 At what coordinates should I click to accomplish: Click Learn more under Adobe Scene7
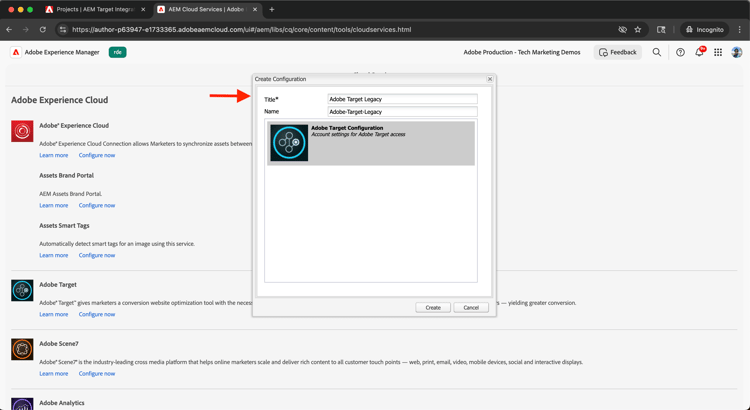click(54, 374)
